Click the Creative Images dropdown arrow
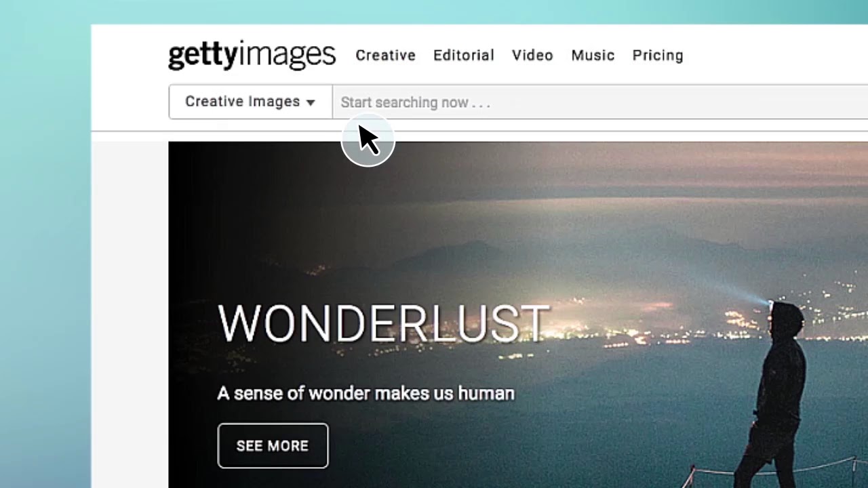Screen dimensions: 868x488 (311, 103)
